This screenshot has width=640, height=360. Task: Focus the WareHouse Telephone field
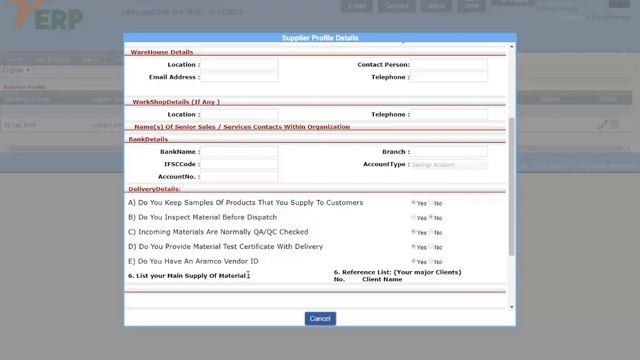point(449,77)
